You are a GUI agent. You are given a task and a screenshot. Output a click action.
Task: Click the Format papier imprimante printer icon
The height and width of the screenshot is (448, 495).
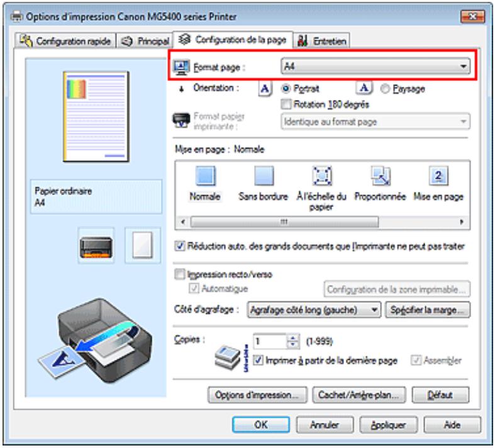pos(182,120)
